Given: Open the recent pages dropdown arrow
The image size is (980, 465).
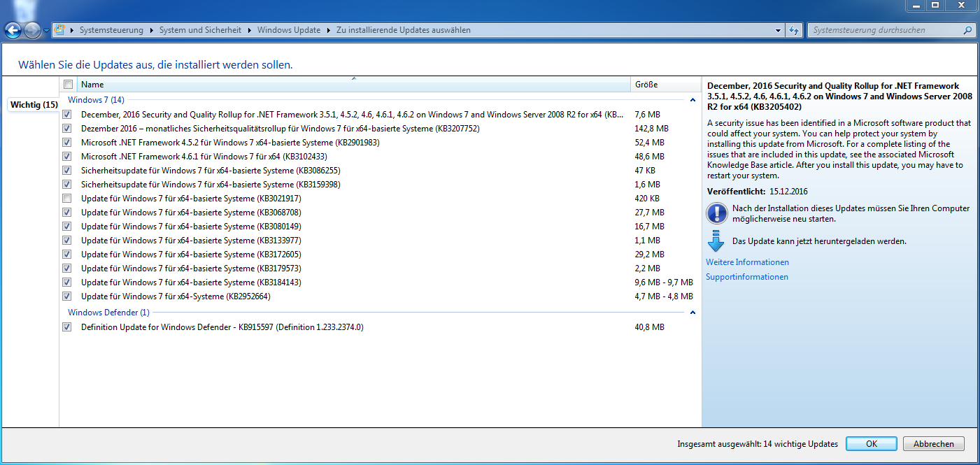Looking at the screenshot, I should [46, 31].
